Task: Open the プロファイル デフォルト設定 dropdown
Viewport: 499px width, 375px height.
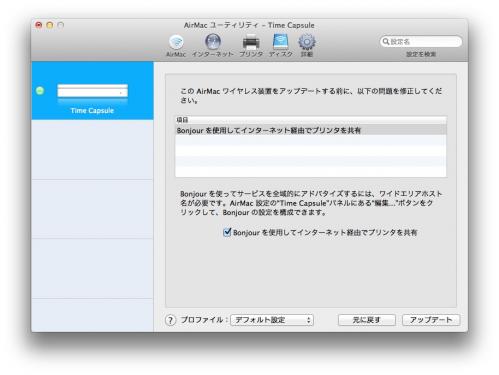Action: 272,320
